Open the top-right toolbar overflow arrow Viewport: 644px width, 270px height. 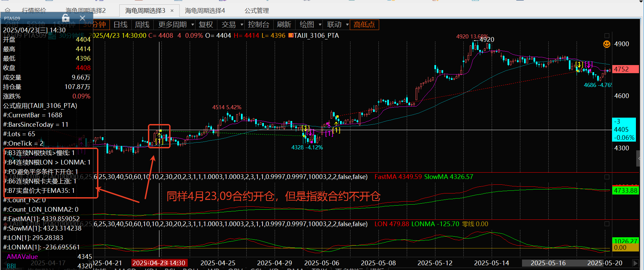click(x=641, y=2)
